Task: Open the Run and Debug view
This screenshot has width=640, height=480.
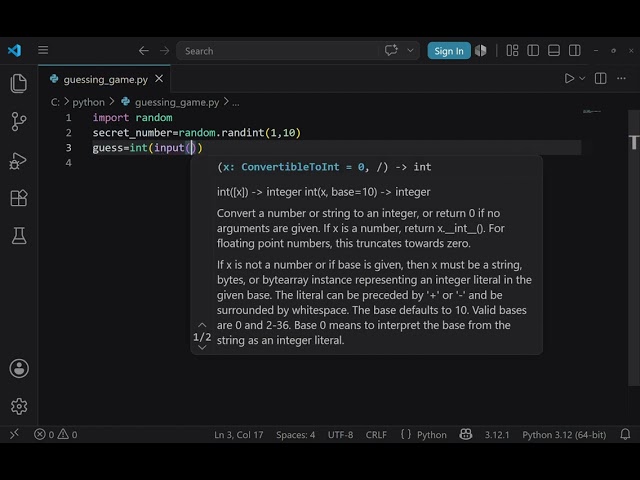Action: (x=18, y=160)
